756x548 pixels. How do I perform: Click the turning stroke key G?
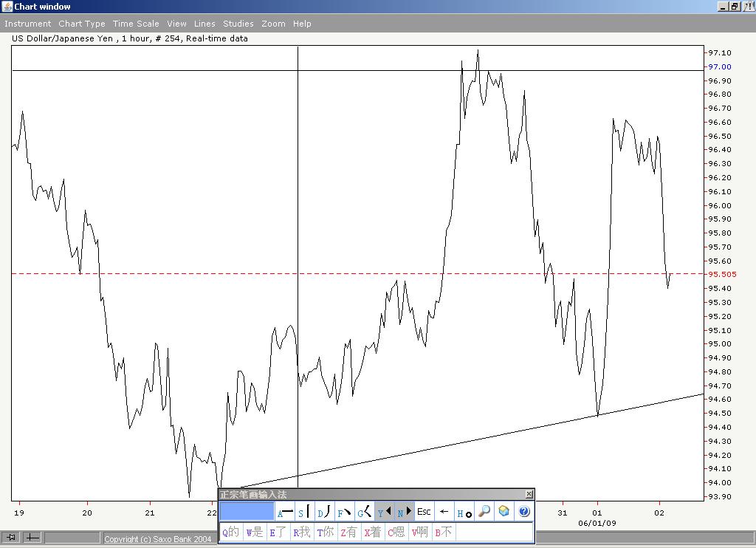tap(365, 512)
